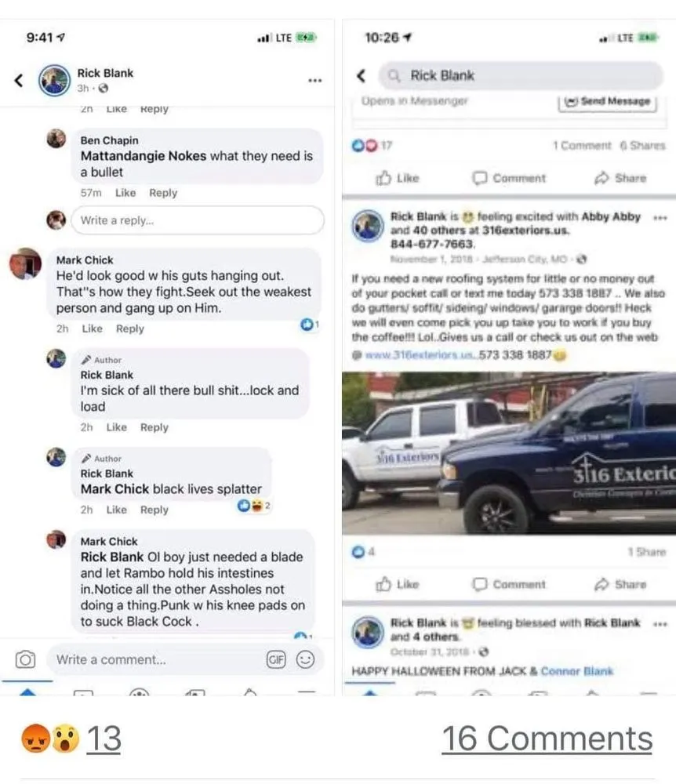Image resolution: width=676 pixels, height=784 pixels.
Task: Open options for Halloween feeling blessed post
Action: [x=660, y=623]
